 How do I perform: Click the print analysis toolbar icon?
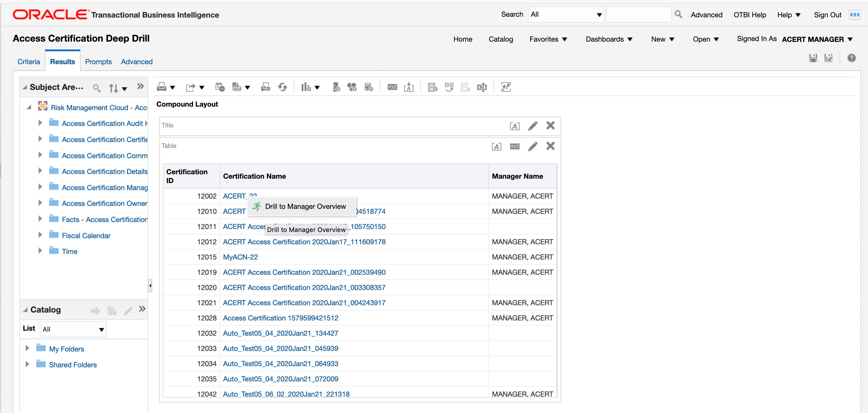[x=162, y=87]
